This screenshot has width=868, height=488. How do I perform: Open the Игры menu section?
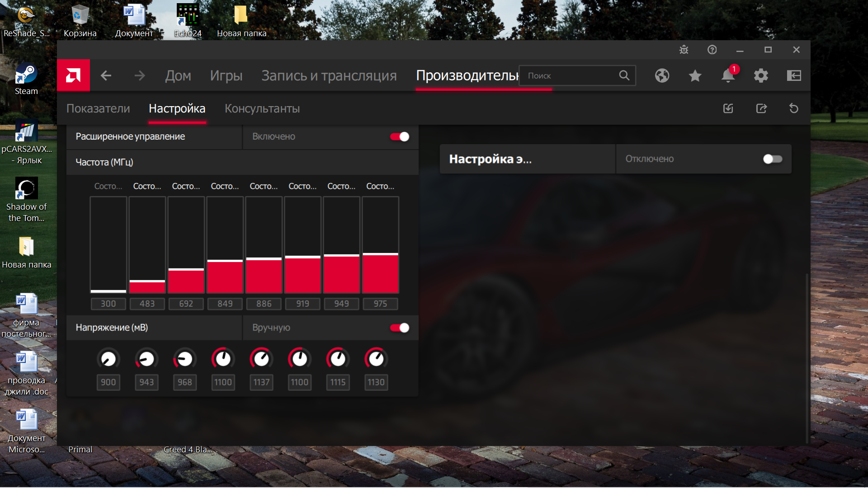tap(226, 75)
